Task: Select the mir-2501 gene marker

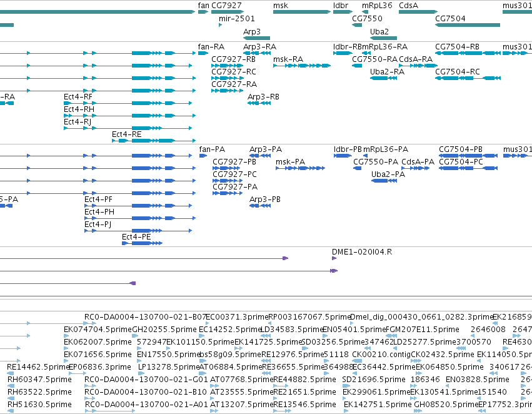Action: [x=221, y=25]
